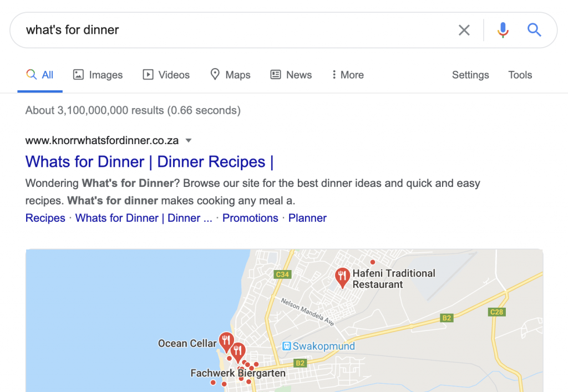Follow the Recipes sitelink

pyautogui.click(x=45, y=218)
